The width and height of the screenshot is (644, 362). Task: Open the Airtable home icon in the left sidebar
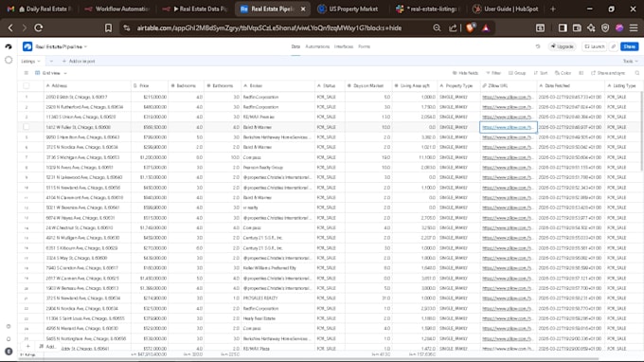tap(9, 46)
